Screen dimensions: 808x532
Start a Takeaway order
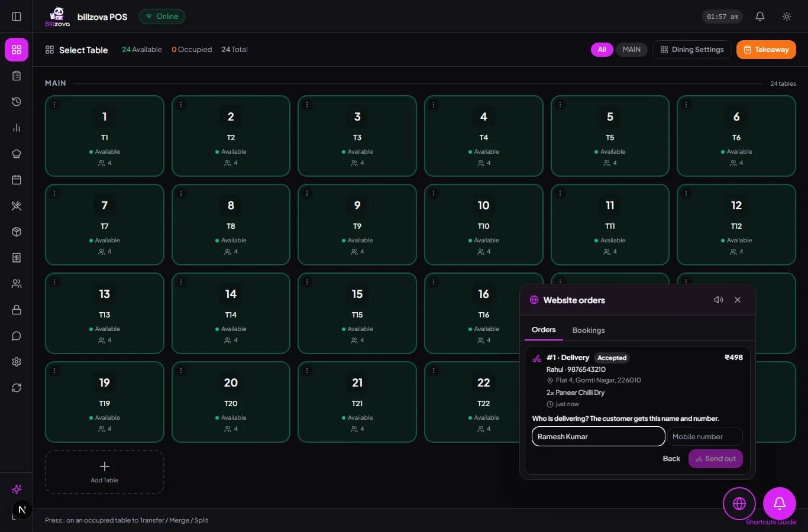click(766, 50)
